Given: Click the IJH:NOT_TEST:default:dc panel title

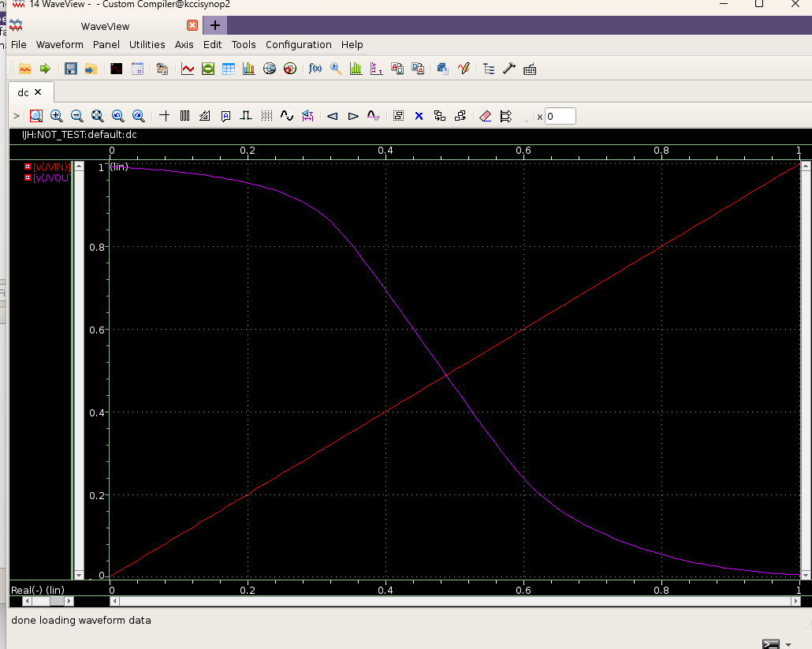Looking at the screenshot, I should click(x=80, y=135).
